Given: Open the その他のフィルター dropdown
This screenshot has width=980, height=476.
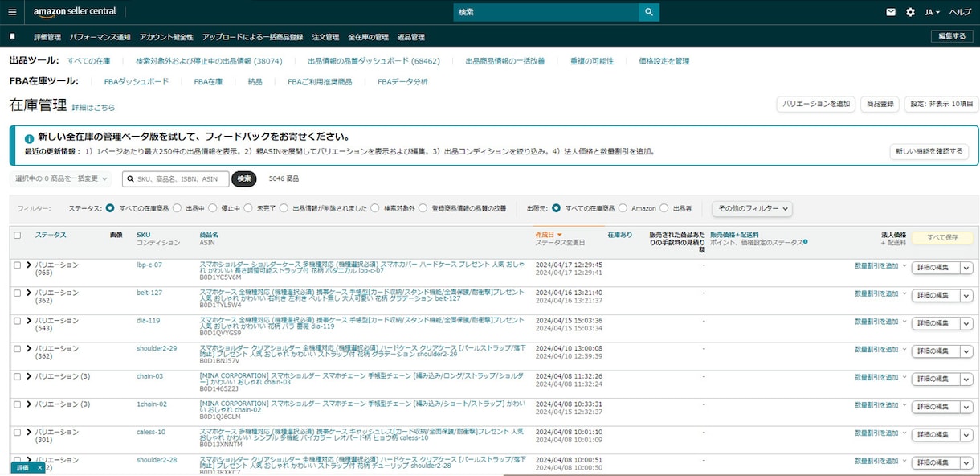Looking at the screenshot, I should [752, 208].
